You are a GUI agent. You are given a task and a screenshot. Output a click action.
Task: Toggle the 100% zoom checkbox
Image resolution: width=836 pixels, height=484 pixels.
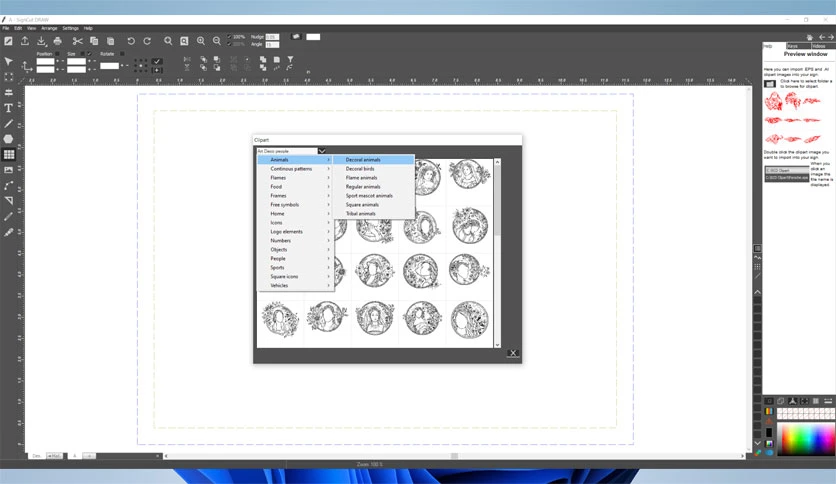tap(229, 37)
